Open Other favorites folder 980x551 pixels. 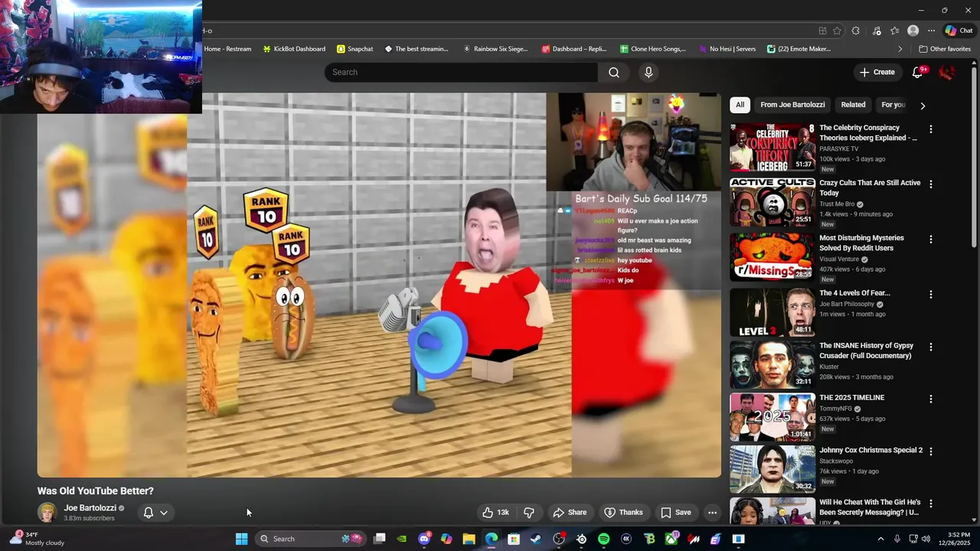click(x=945, y=49)
